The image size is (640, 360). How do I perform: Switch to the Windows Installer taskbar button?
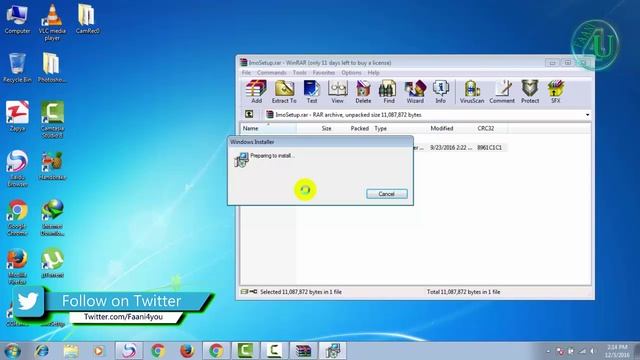(333, 351)
